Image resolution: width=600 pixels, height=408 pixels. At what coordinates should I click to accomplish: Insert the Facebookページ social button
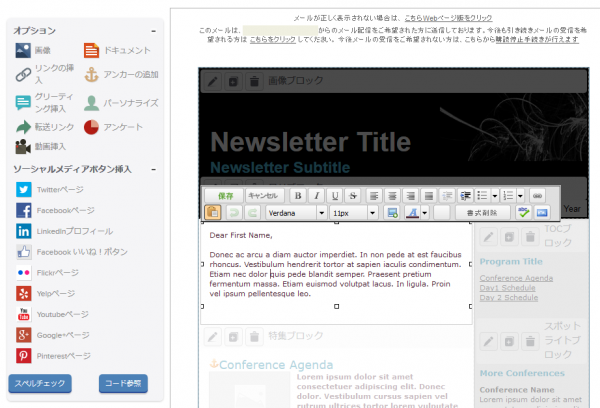pyautogui.click(x=55, y=211)
